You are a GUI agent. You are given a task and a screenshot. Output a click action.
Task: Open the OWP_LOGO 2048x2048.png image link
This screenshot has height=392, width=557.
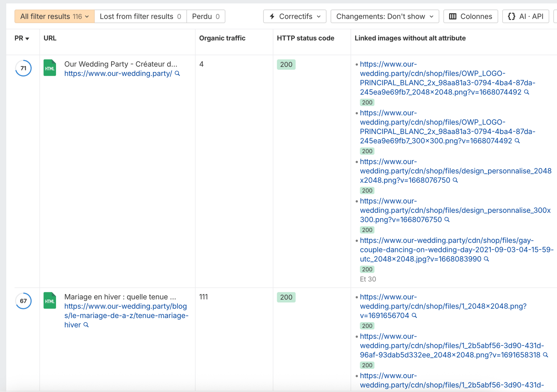[447, 78]
